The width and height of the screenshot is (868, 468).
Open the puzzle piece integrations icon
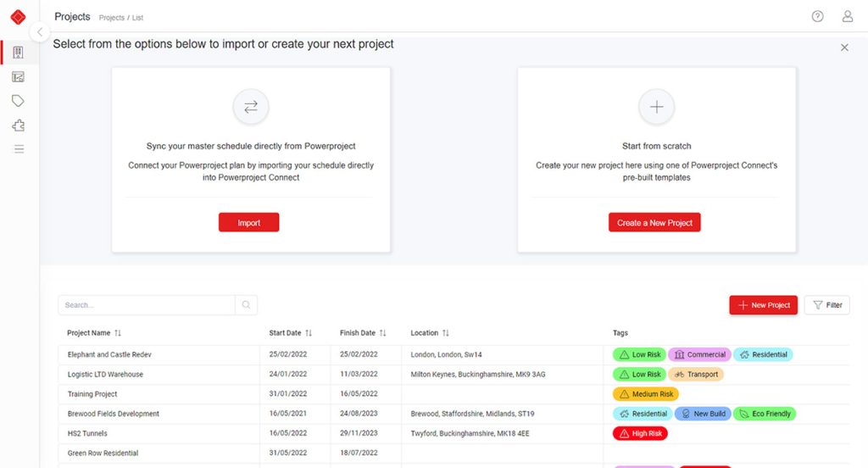(x=18, y=125)
